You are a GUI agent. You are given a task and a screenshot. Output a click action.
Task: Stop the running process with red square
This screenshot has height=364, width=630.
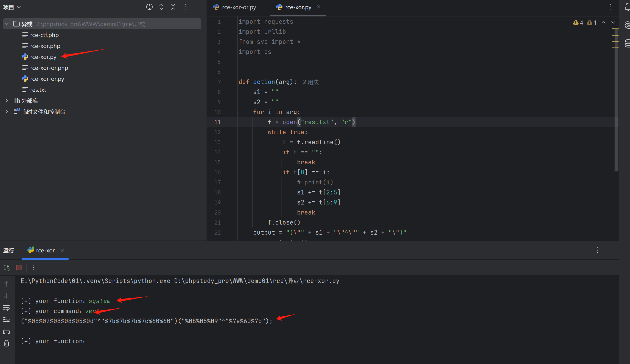[x=19, y=268]
